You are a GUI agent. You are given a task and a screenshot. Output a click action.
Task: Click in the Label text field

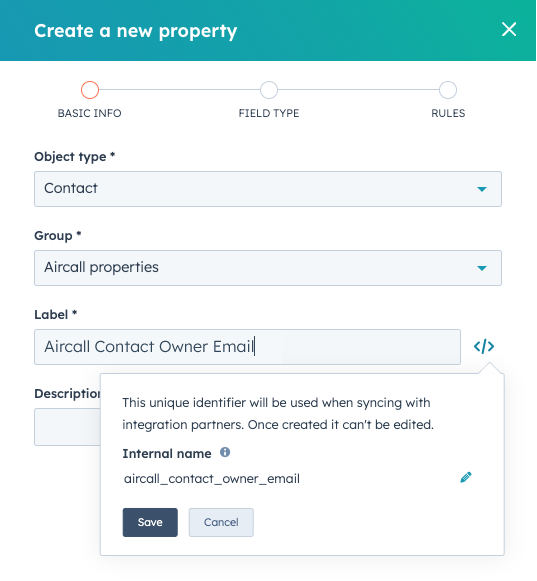248,347
